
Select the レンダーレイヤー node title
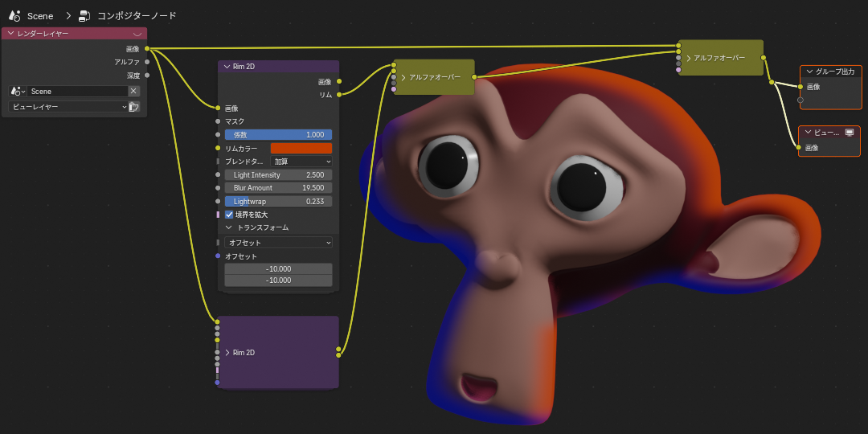tap(43, 34)
